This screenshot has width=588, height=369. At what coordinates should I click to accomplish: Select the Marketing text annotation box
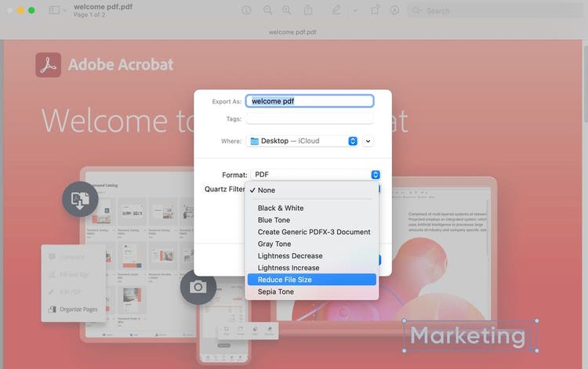point(470,335)
